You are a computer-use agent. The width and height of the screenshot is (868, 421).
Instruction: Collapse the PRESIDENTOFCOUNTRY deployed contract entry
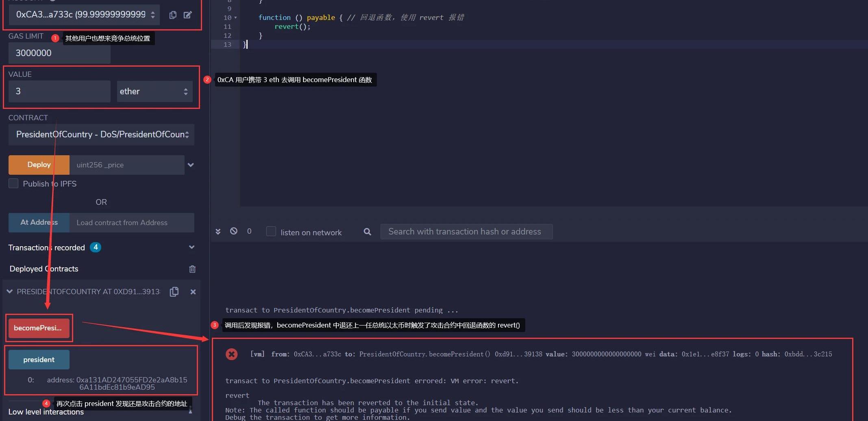tap(10, 292)
